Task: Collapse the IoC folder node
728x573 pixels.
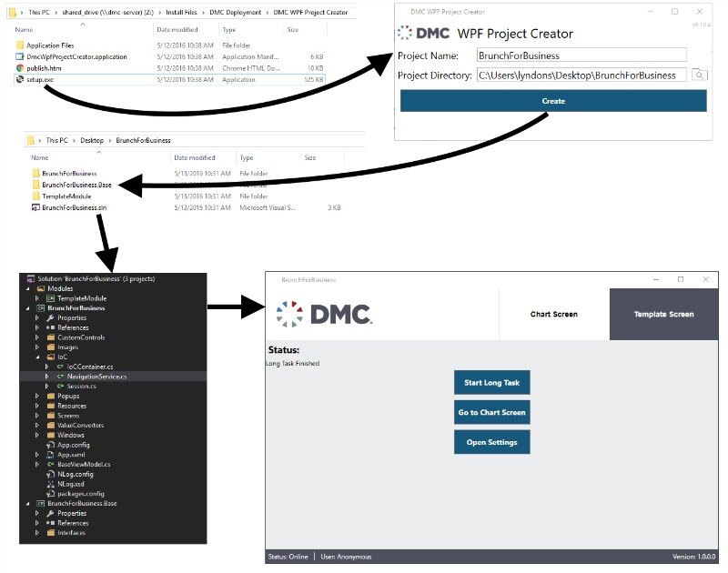Action: coord(37,357)
